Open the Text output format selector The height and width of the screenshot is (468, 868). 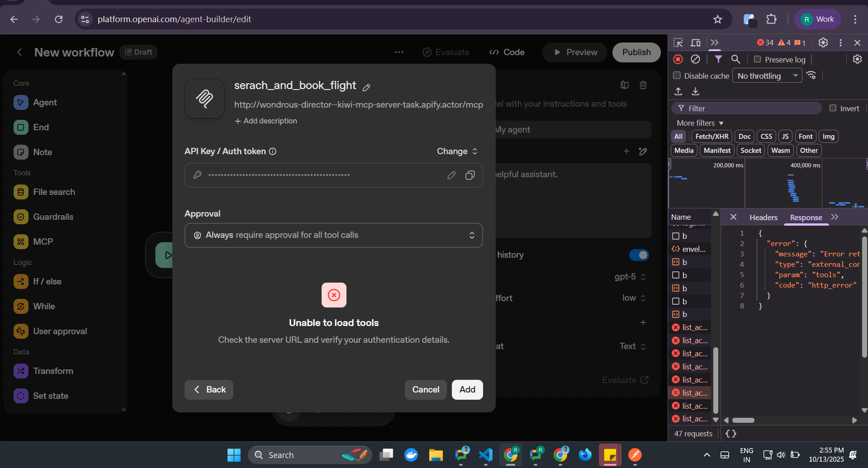click(632, 346)
